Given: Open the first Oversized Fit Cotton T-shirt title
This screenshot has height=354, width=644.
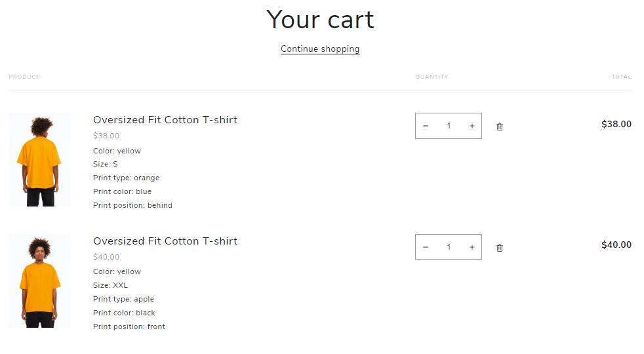Looking at the screenshot, I should 165,120.
